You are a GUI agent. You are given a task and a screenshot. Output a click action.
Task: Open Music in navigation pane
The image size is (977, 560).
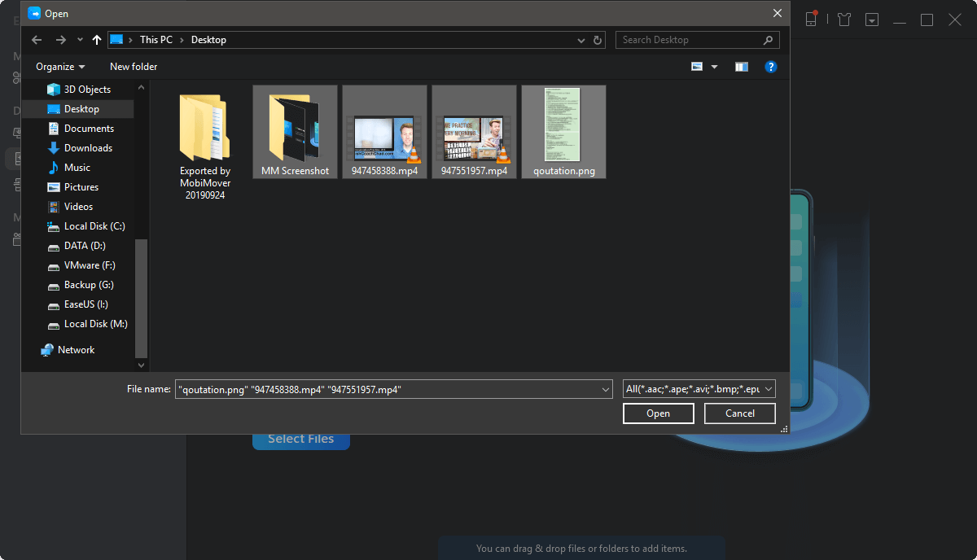68,168
